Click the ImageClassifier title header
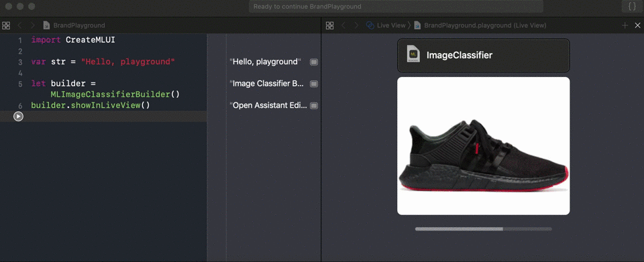 pyautogui.click(x=459, y=56)
